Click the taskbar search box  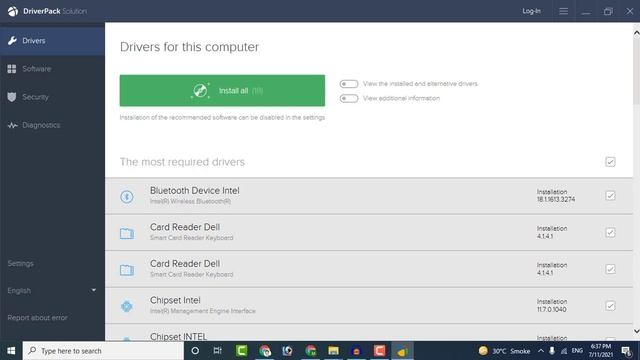(x=103, y=351)
